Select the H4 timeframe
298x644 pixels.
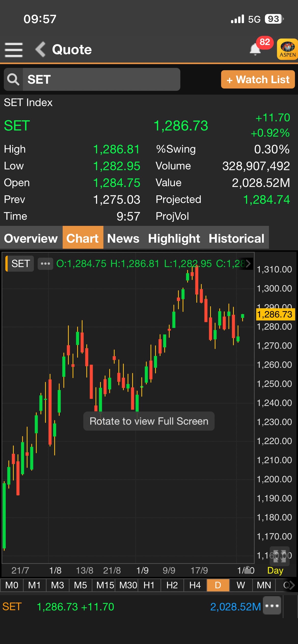[x=195, y=585]
